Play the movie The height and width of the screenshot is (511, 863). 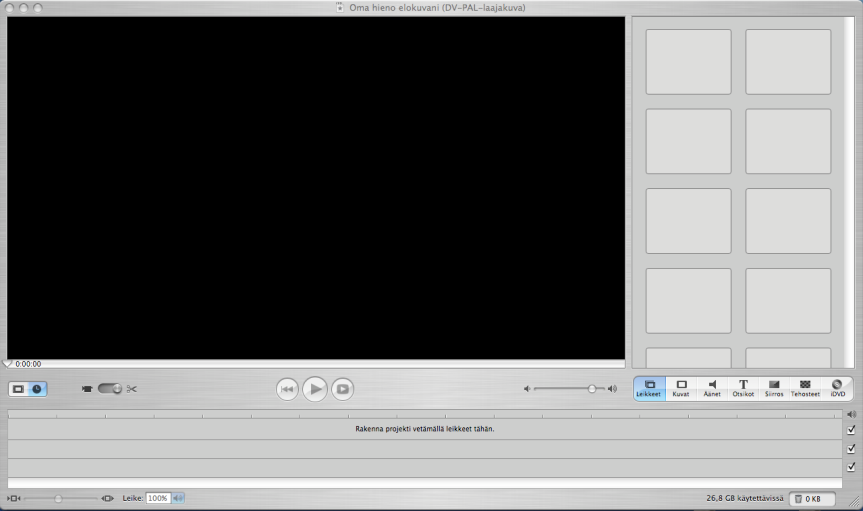(315, 389)
